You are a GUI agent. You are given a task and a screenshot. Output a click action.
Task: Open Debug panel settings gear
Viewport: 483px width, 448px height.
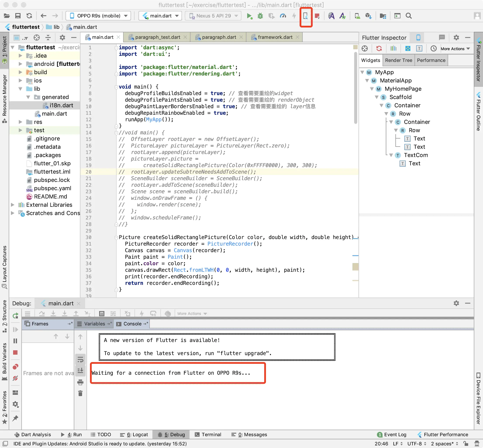(x=456, y=303)
